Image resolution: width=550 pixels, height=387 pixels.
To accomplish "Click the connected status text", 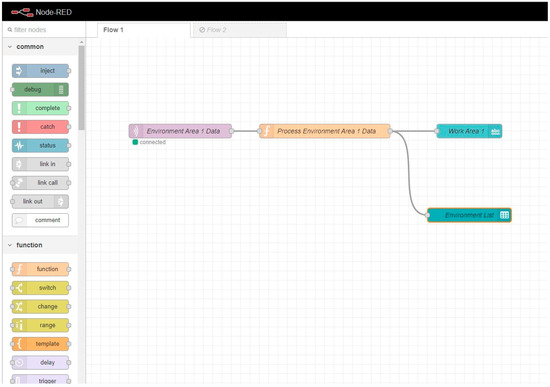I will (153, 142).
